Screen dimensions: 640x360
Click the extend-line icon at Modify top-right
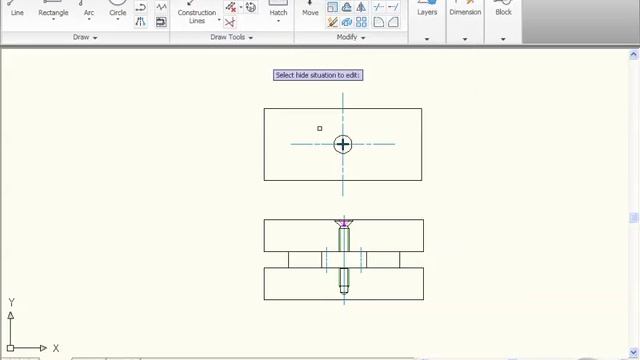click(393, 7)
